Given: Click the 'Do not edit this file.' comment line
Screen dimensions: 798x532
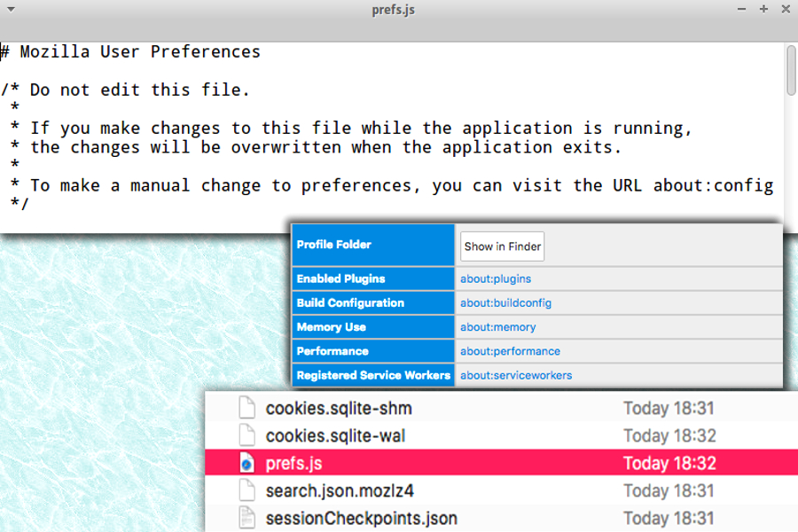Looking at the screenshot, I should (125, 90).
